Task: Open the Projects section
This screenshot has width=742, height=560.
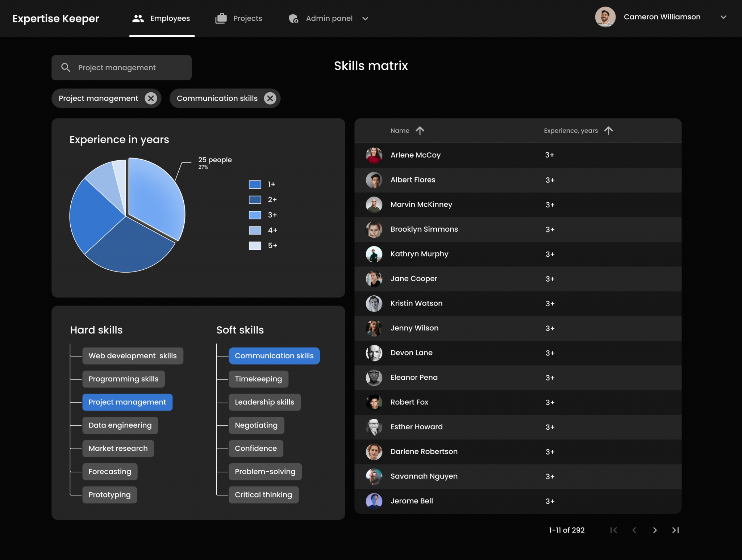Action: [x=247, y=18]
